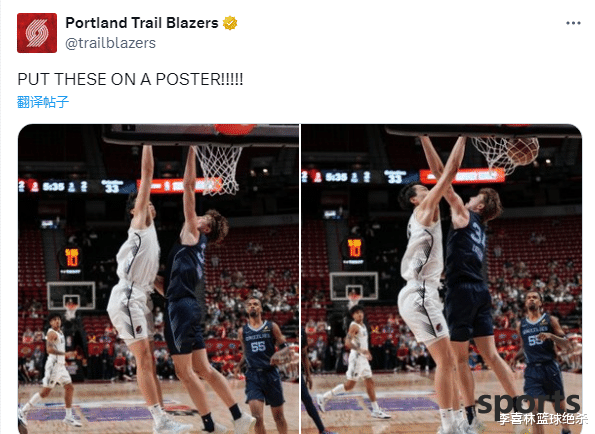Click the far-court backboard in left photo
The image size is (595, 434).
coord(71,296)
